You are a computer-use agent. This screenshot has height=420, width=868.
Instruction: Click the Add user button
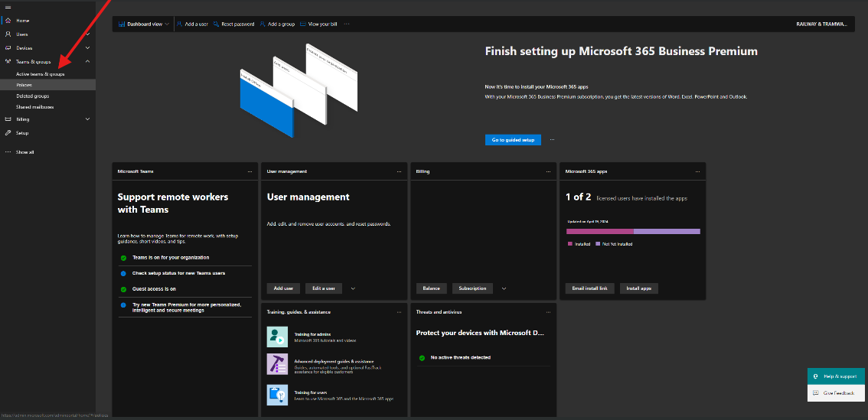point(283,288)
